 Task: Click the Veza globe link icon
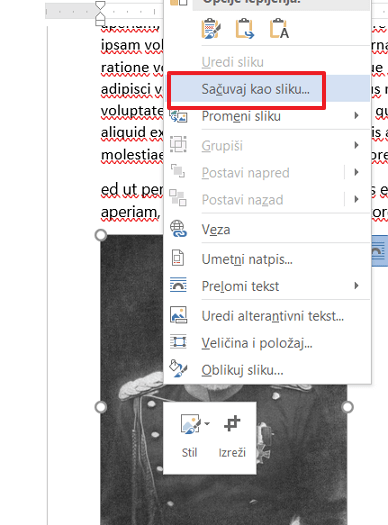tap(178, 229)
